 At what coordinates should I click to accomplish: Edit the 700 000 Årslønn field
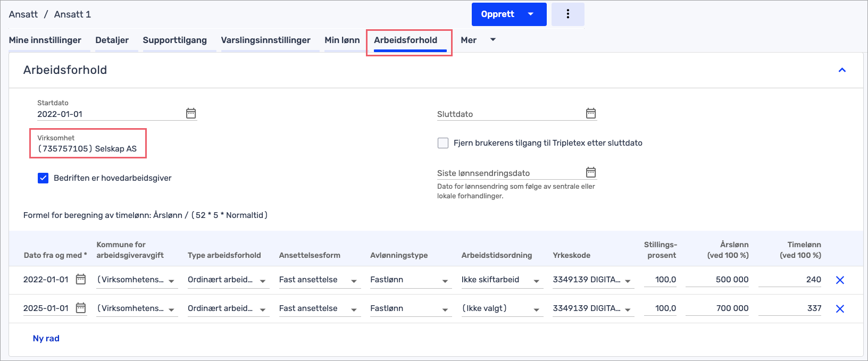[717, 308]
